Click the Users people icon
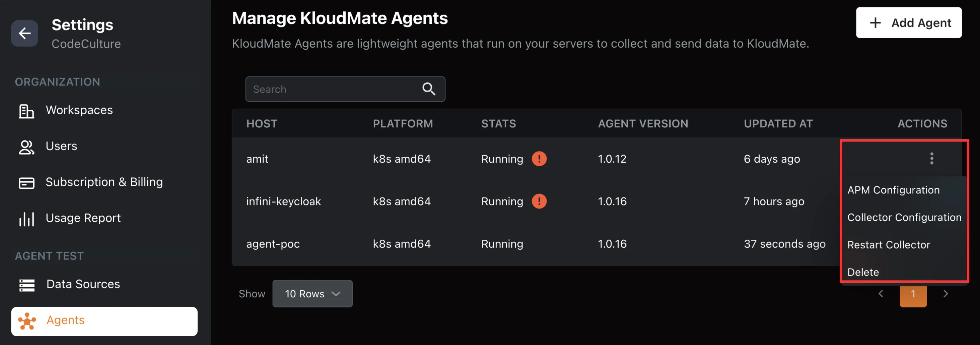Viewport: 980px width, 345px height. 26,147
